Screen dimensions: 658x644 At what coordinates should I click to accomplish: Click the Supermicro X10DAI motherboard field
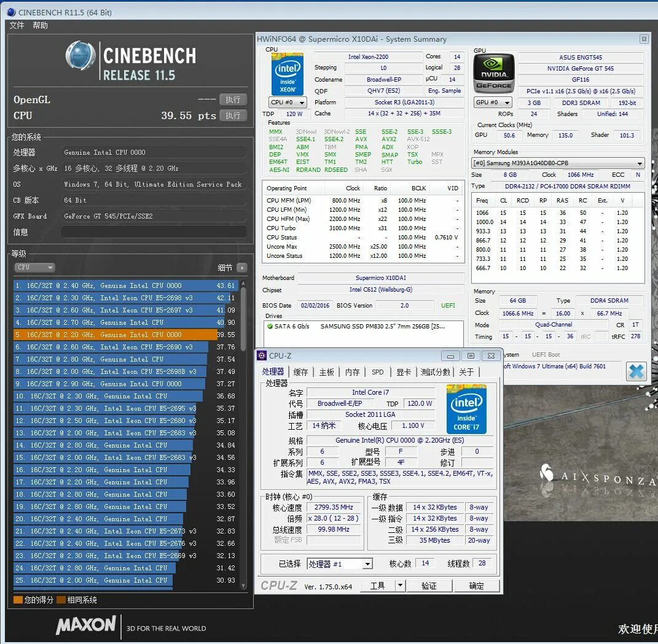point(381,277)
